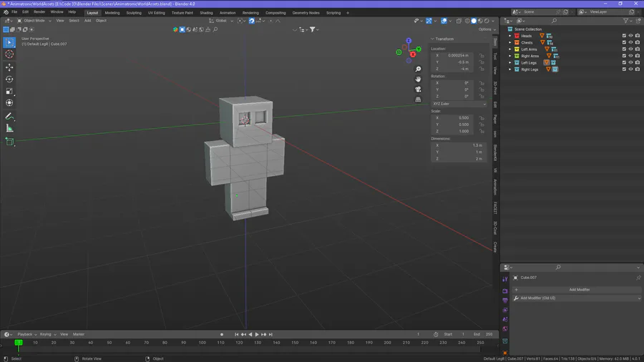Open the World properties tab icon
Image resolution: width=644 pixels, height=362 pixels.
point(505,329)
